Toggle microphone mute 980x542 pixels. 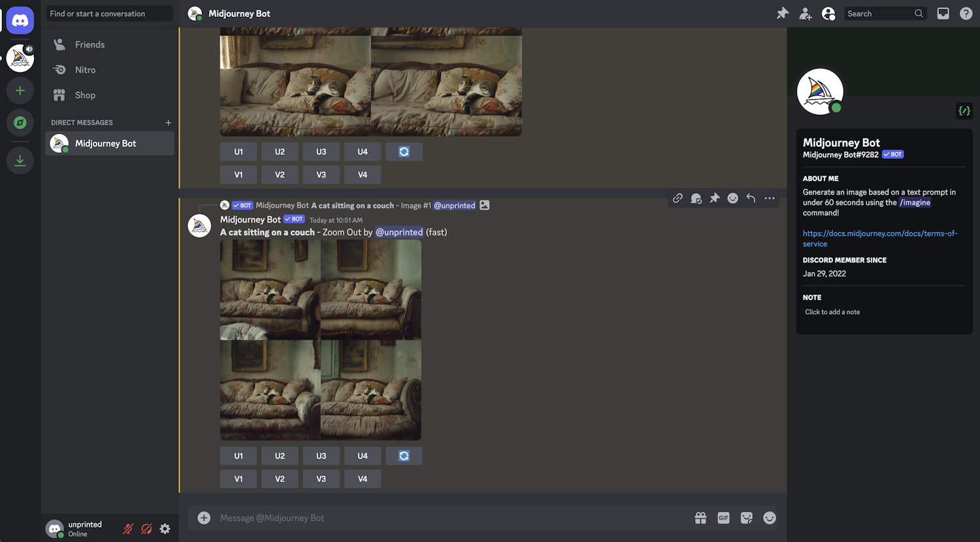click(128, 529)
